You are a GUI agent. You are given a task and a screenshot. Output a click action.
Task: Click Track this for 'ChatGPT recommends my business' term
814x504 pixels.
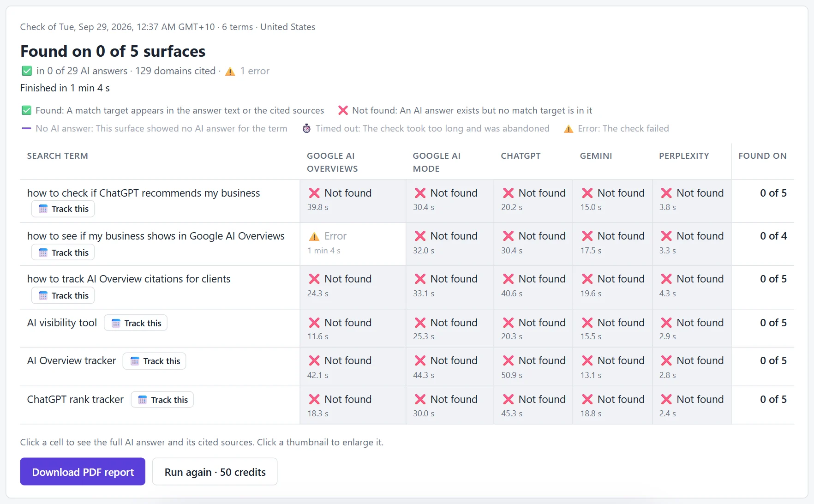(63, 209)
